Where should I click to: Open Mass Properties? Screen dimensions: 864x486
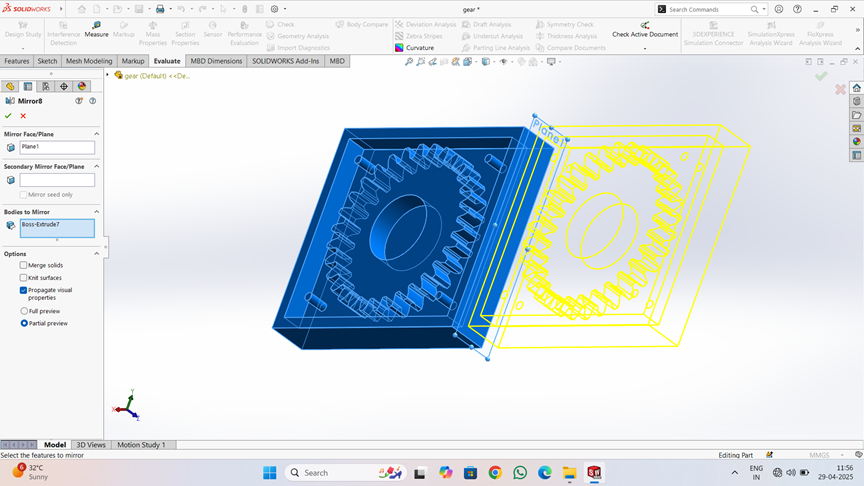153,34
